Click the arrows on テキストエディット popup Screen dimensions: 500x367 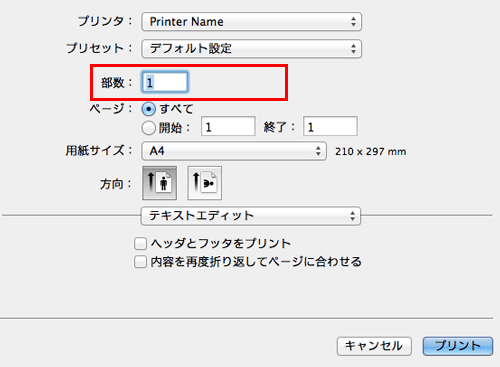352,216
